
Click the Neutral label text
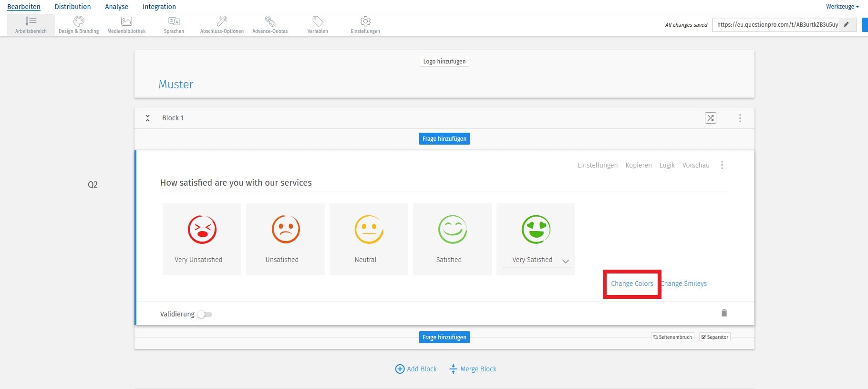click(x=365, y=260)
